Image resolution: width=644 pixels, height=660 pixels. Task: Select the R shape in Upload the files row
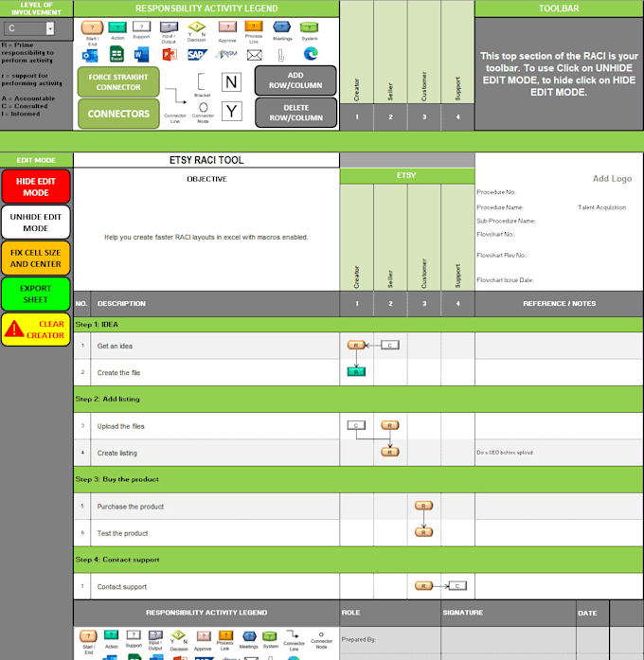(x=390, y=425)
